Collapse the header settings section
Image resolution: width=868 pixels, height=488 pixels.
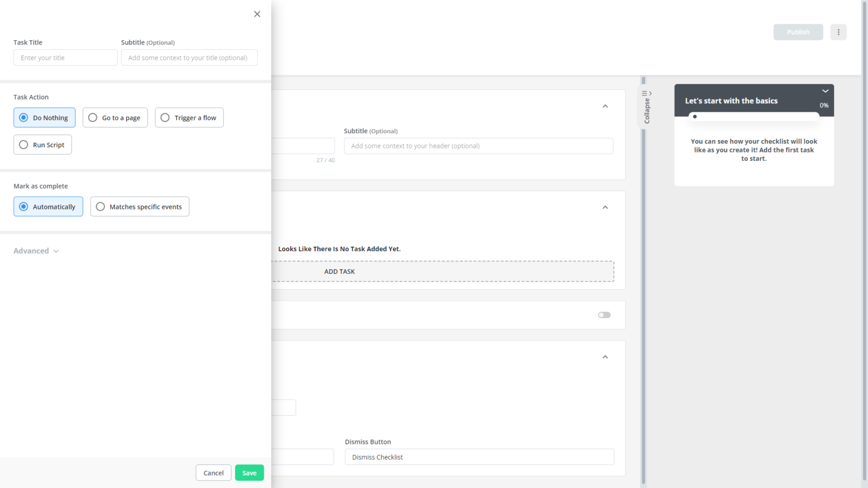pyautogui.click(x=605, y=106)
